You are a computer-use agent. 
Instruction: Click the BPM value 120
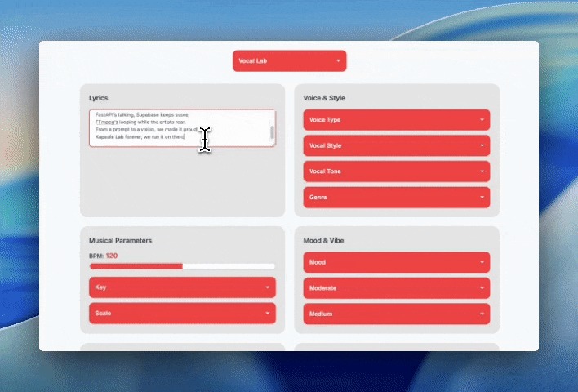(112, 256)
